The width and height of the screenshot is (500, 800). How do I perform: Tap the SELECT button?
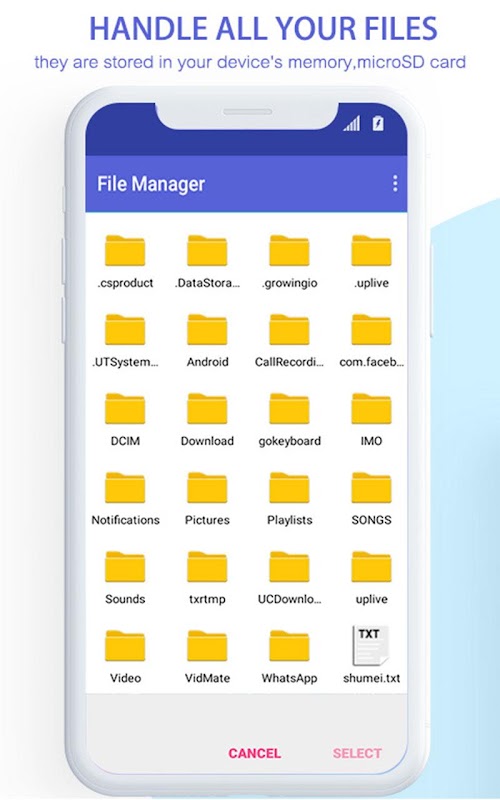tap(357, 753)
